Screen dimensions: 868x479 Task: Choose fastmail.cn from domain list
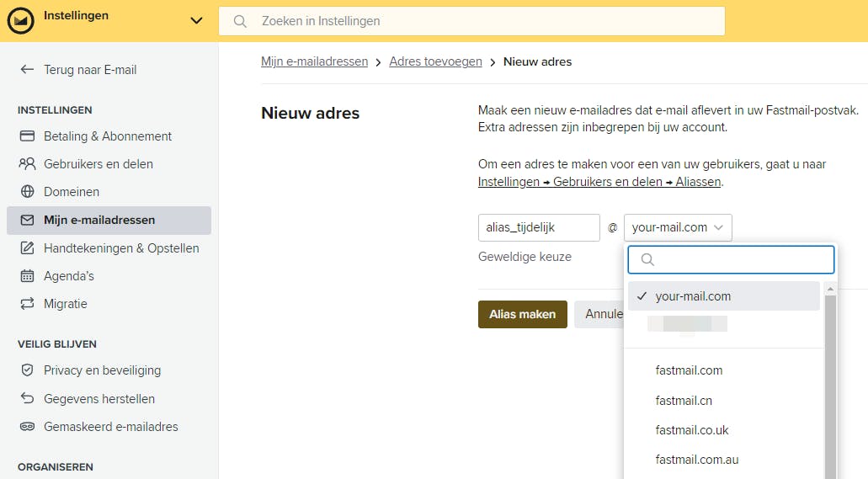click(684, 401)
